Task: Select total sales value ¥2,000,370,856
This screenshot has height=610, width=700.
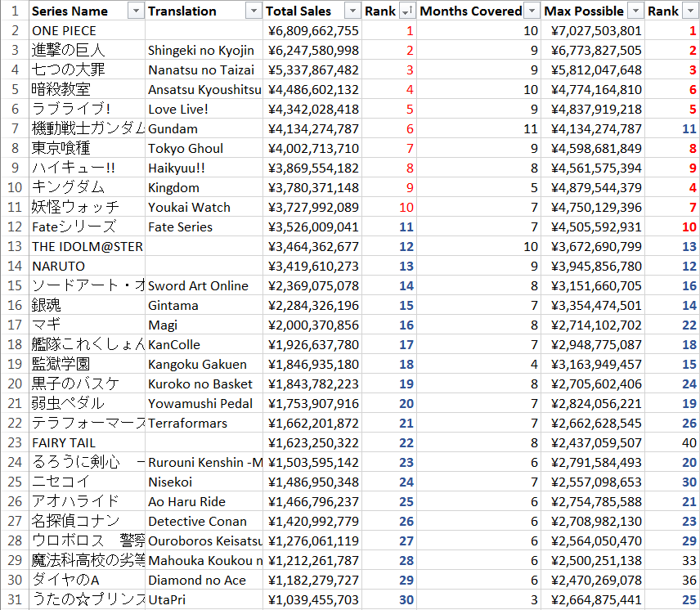Action: [x=312, y=325]
